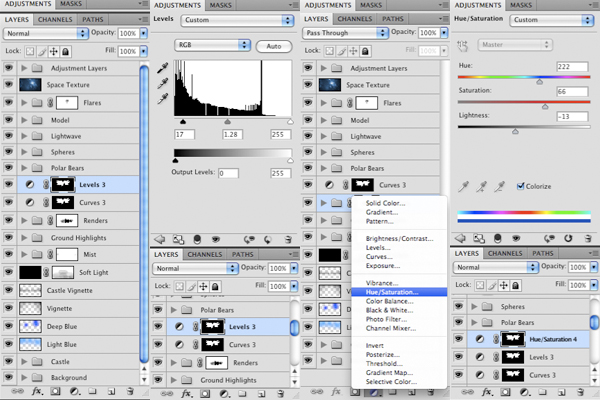Select the add-to-sample eyedropper in Hue/Saturation
The image size is (600, 400).
[481, 186]
